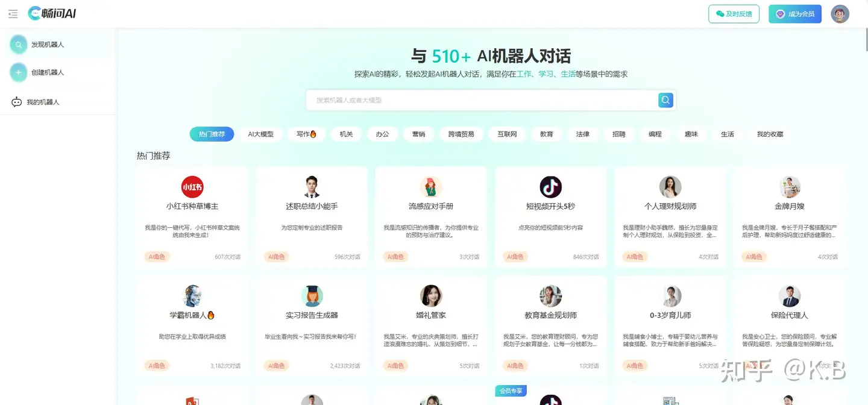This screenshot has height=405, width=868.
Task: Click the 及时反馈 feedback button
Action: tap(734, 14)
